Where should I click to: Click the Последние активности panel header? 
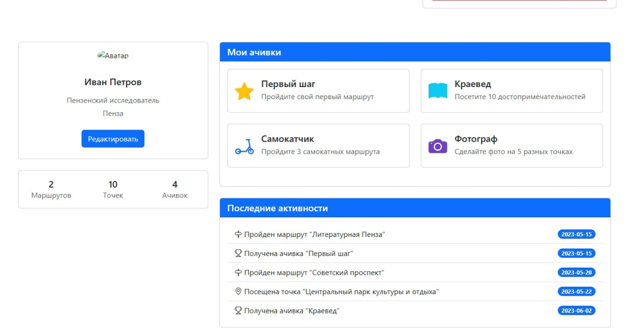(415, 208)
